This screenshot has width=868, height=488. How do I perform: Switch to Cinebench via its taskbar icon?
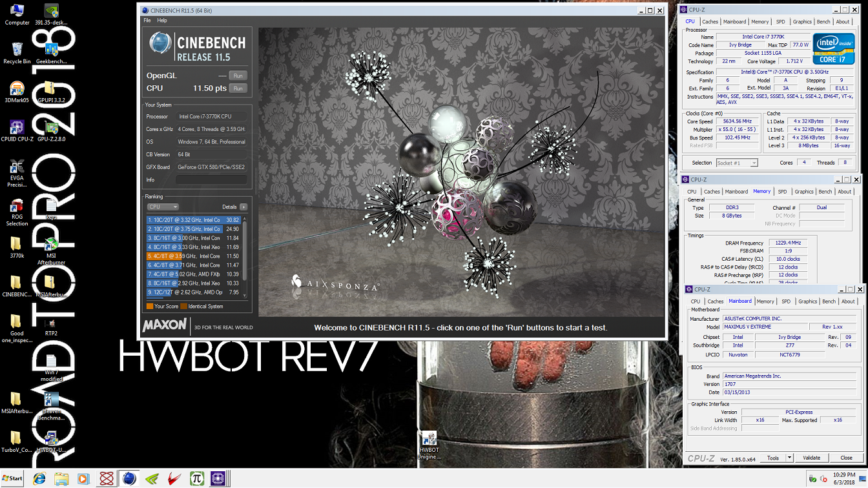click(x=130, y=478)
